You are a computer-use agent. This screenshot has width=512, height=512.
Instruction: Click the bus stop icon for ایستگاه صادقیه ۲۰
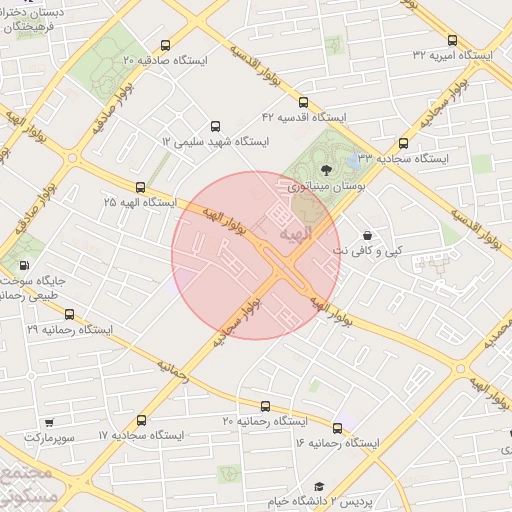click(165, 45)
